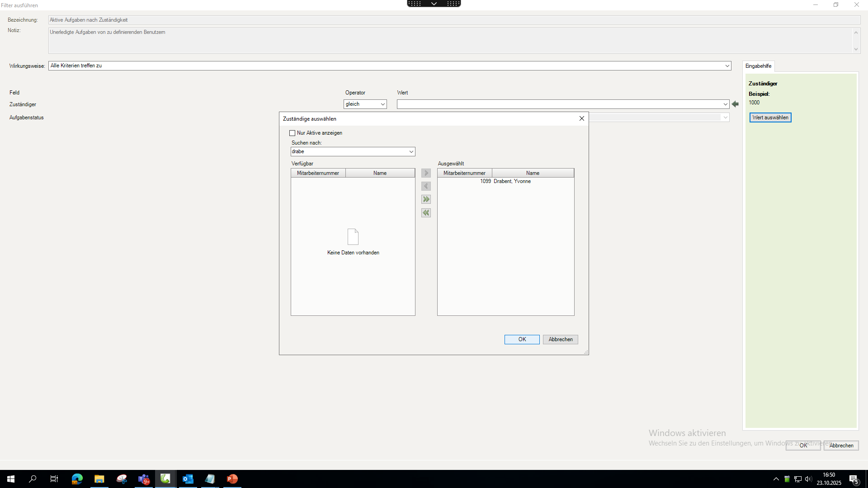Click the green arrow beside Wert field
Screen dimensions: 868x488
click(x=735, y=104)
